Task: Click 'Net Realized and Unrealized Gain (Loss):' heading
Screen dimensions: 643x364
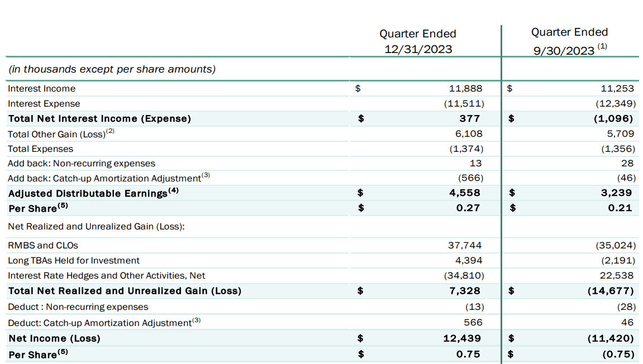Action: (97, 227)
